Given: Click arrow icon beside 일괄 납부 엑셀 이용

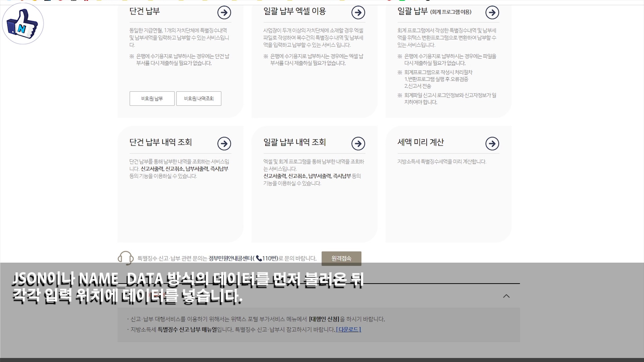Looking at the screenshot, I should coord(358,13).
